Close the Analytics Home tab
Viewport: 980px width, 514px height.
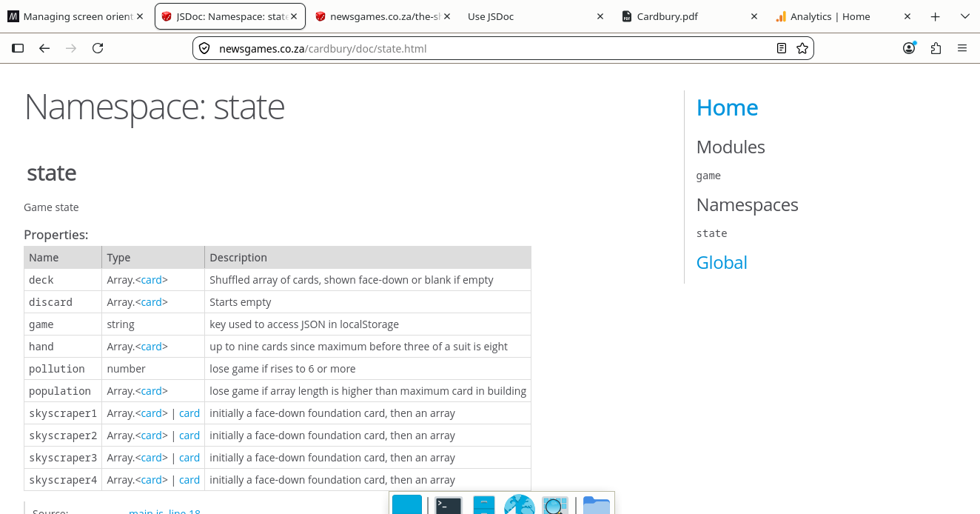tap(907, 16)
